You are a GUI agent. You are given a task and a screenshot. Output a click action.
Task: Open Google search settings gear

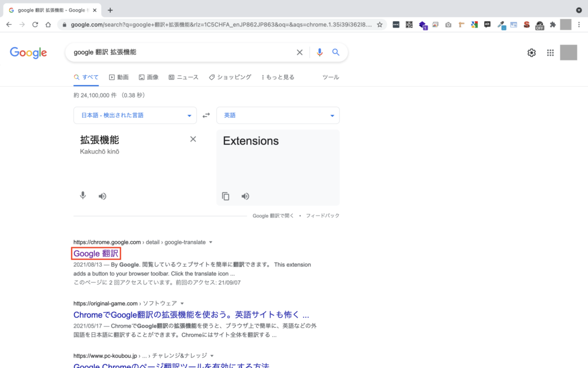[x=531, y=52]
